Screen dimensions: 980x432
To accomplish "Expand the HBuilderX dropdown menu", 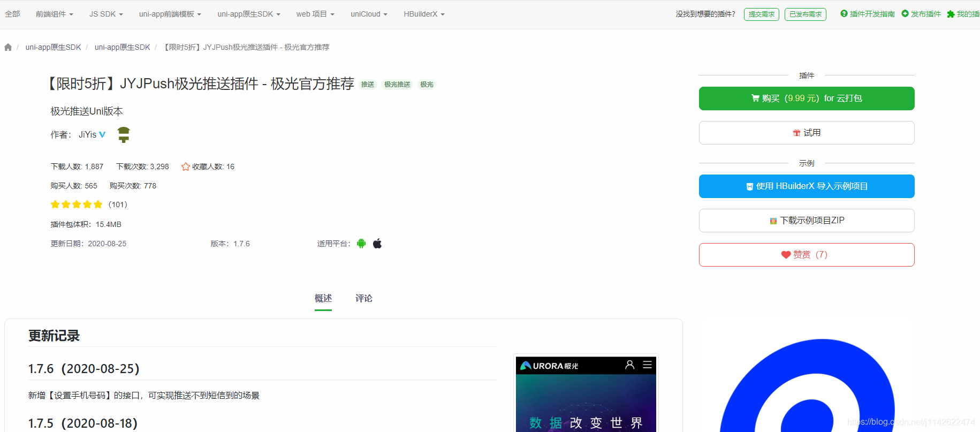I will pyautogui.click(x=424, y=14).
